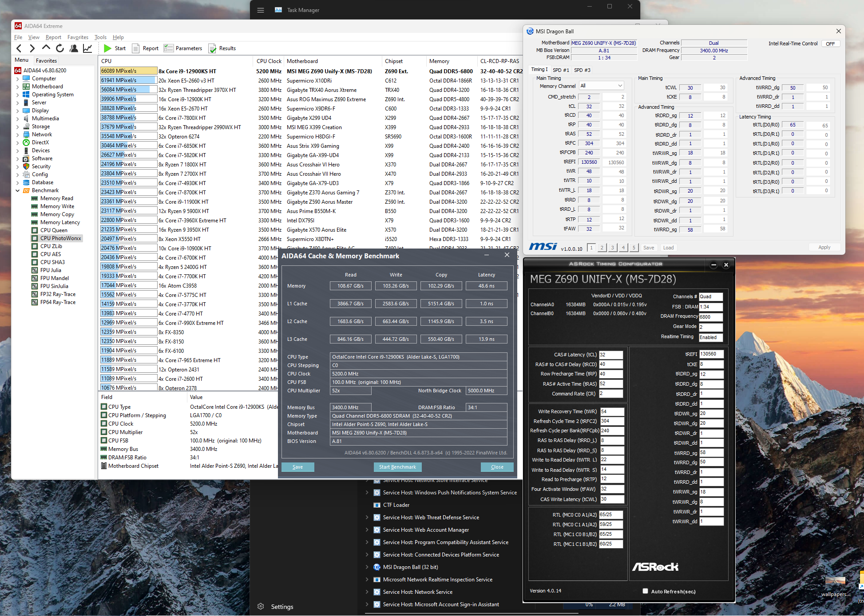Viewport: 864px width, 616px height.
Task: Click the 66089 MPixel/s result bar
Action: point(129,71)
